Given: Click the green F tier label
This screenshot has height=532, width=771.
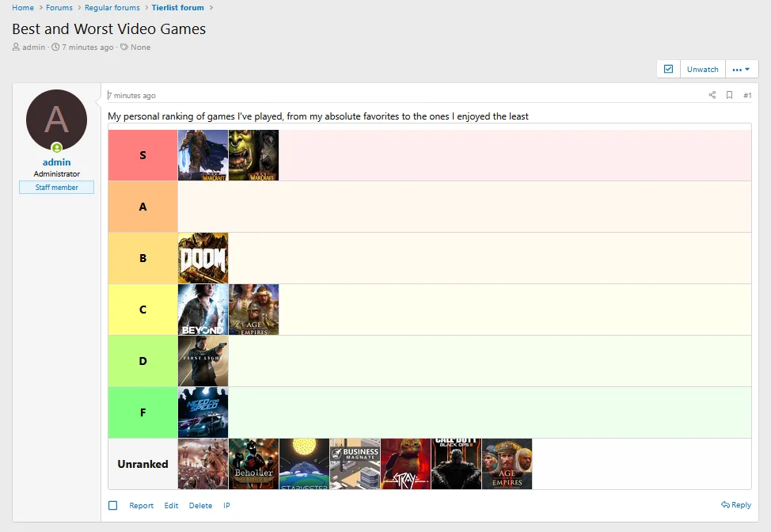Looking at the screenshot, I should click(142, 412).
